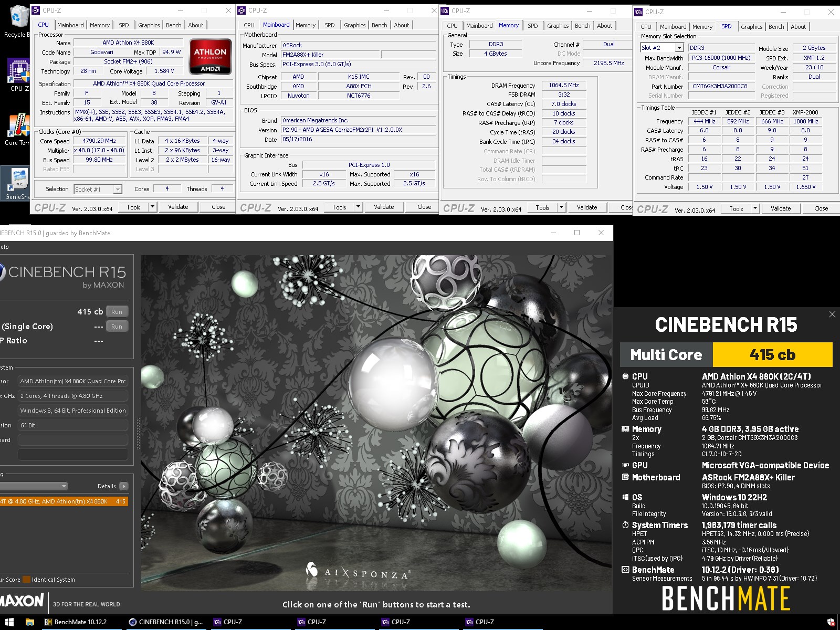Viewport: 840px width, 630px height.
Task: Click the processor name field in Cinebench
Action: point(73,381)
